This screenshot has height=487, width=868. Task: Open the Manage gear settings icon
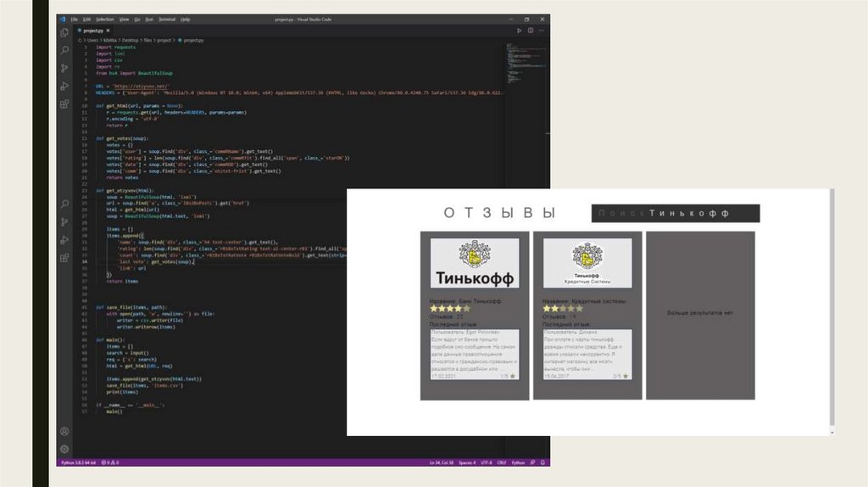pos(64,448)
